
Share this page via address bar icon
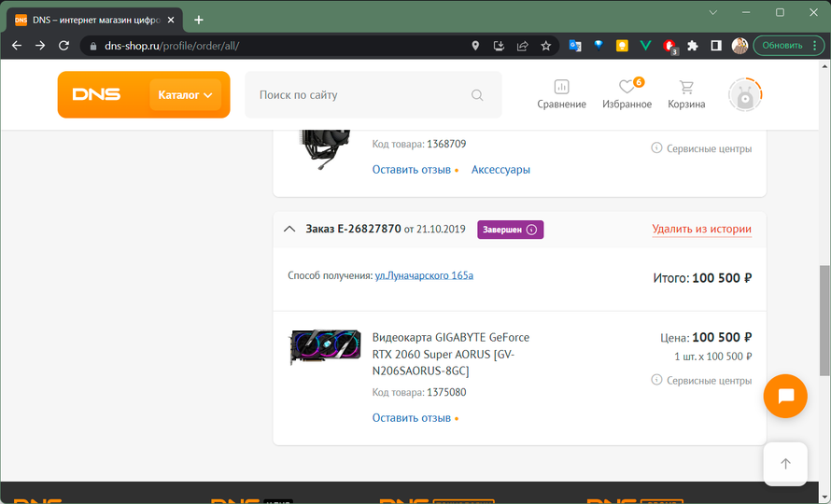(522, 46)
